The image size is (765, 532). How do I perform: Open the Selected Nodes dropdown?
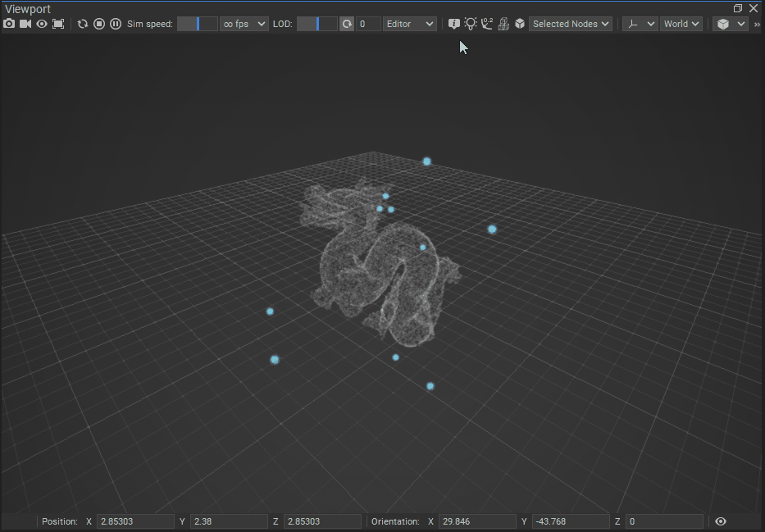point(571,24)
